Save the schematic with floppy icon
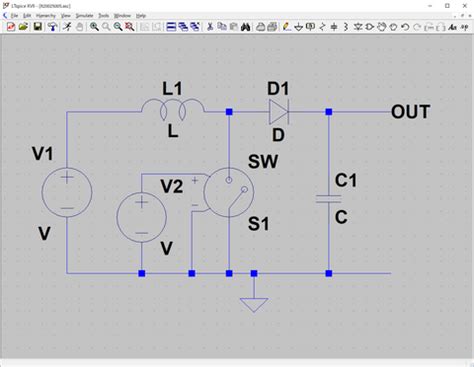474x367 pixels. [37, 27]
